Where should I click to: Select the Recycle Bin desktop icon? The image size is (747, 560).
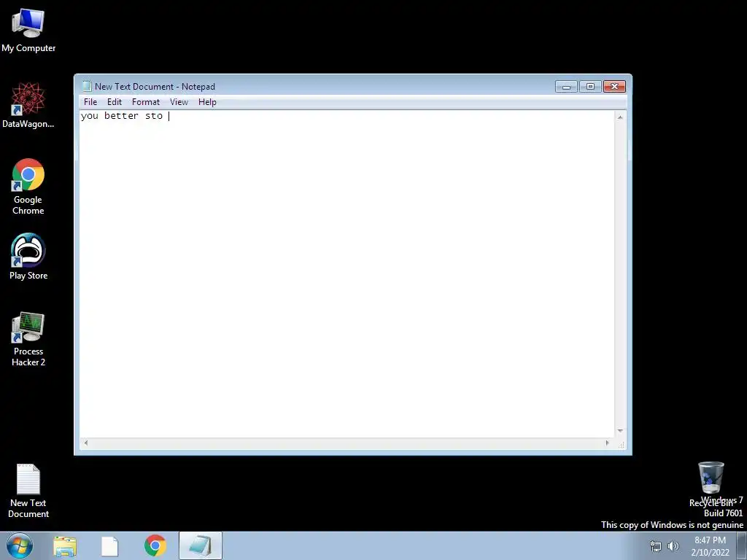(711, 484)
